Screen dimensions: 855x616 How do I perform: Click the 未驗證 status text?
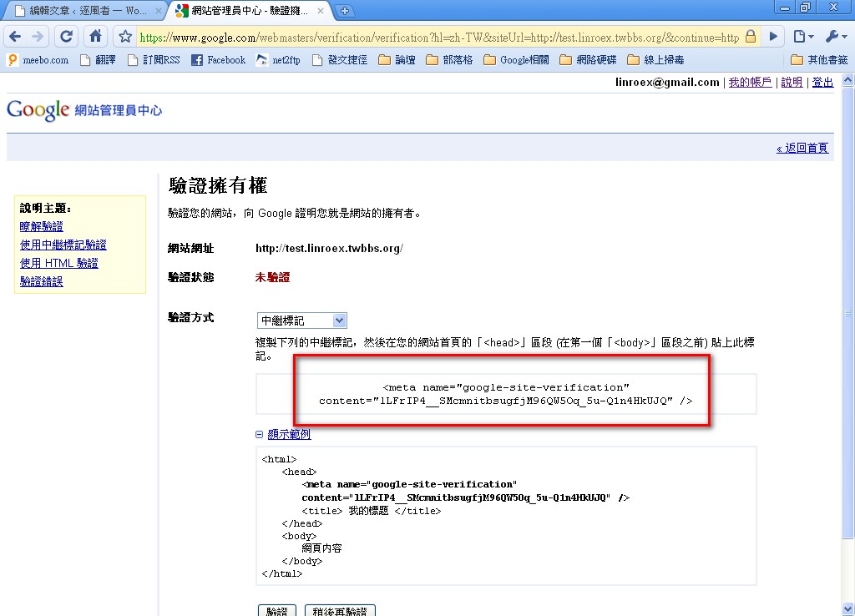coord(273,277)
